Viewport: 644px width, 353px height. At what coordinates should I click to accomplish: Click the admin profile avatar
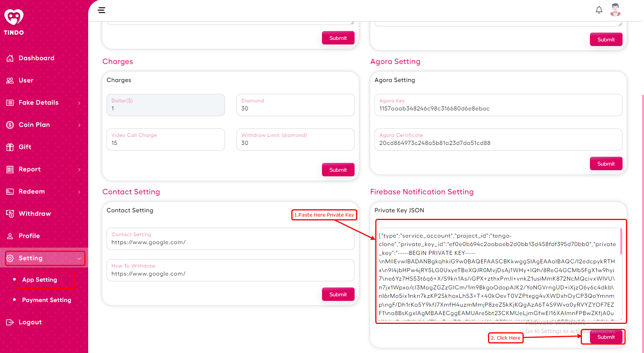click(x=615, y=10)
